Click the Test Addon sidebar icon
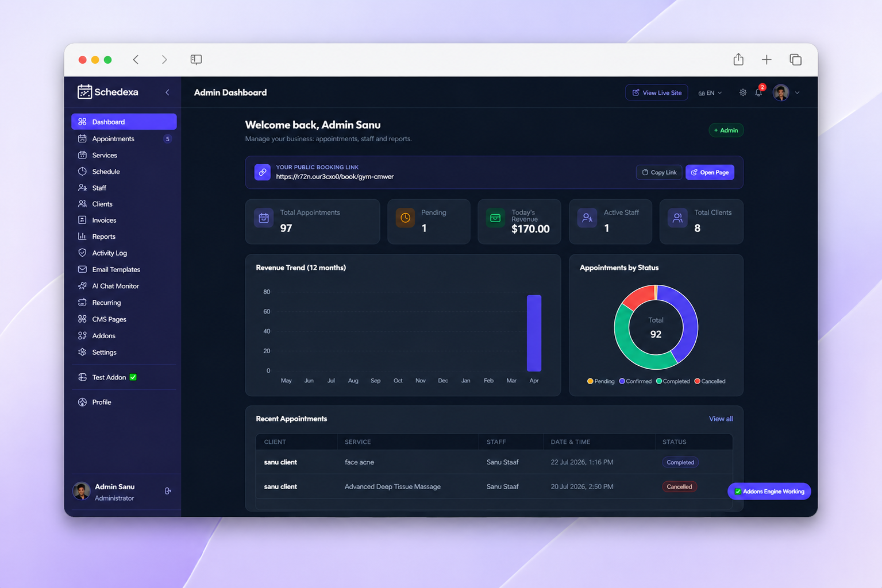 [x=82, y=377]
